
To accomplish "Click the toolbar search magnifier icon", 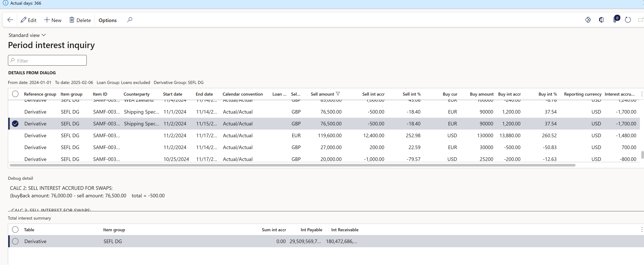I will pos(130,20).
